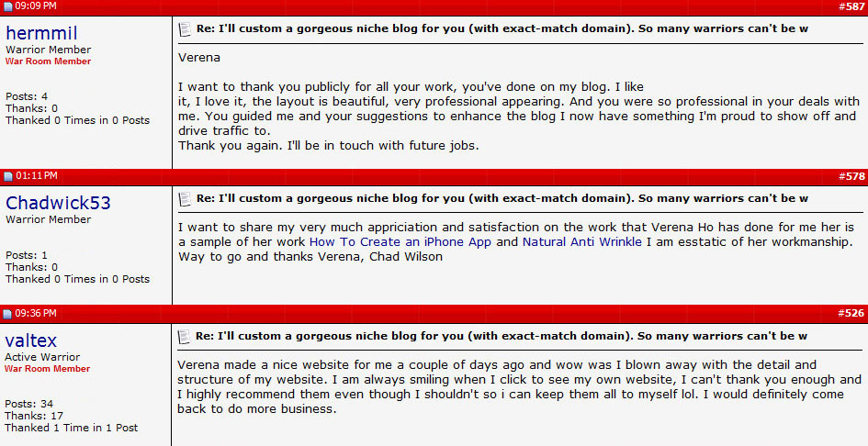Open post number #578 permalink
Screen dimensions: 868x446
pos(851,175)
